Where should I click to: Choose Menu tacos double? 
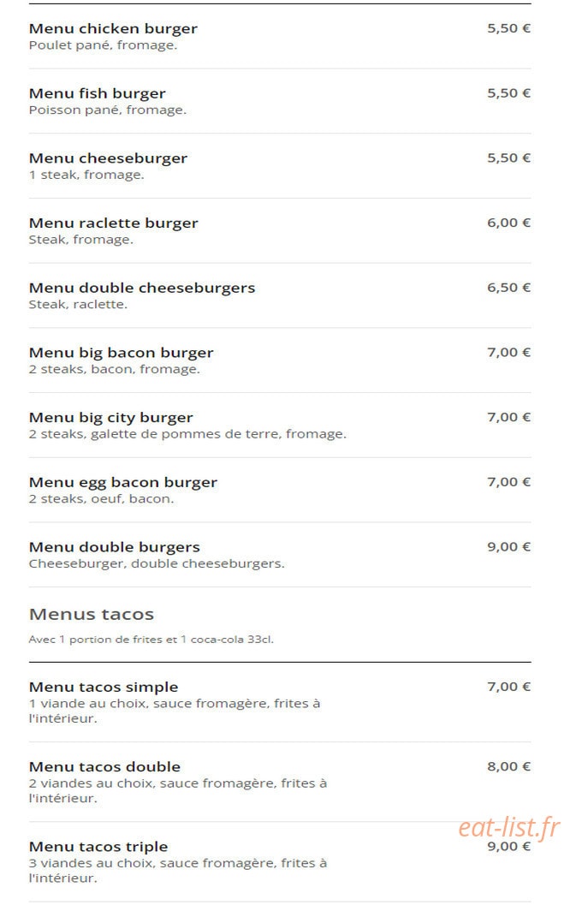[x=280, y=782]
